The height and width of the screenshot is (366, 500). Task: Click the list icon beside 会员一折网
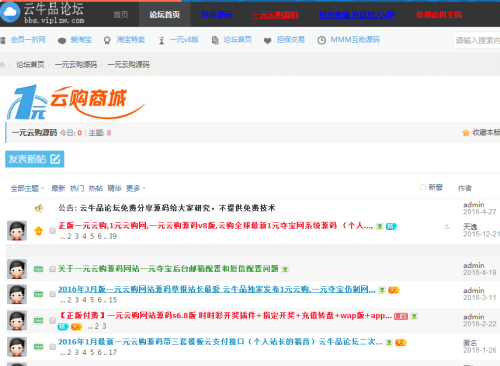pos(3,41)
